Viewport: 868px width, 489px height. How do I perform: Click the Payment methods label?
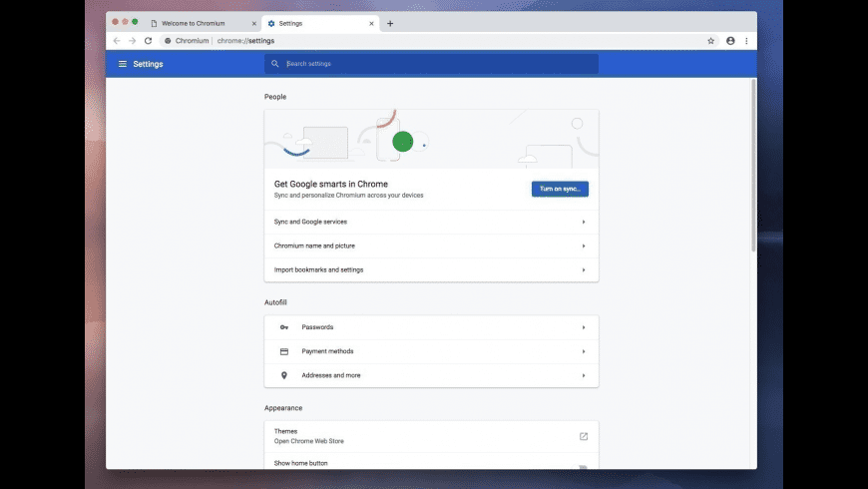(x=327, y=351)
